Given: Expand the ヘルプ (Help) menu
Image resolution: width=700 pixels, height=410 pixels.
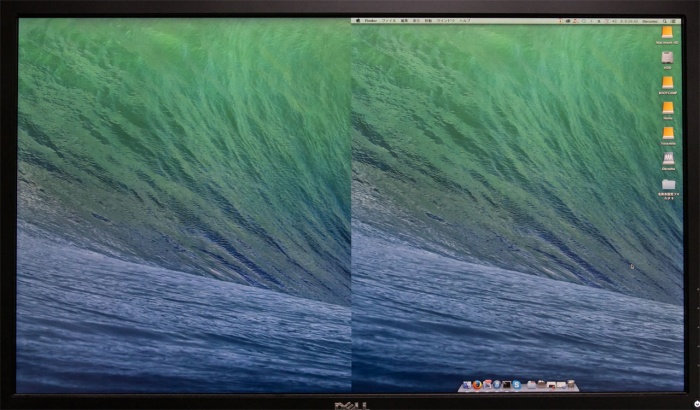Looking at the screenshot, I should 464,20.
